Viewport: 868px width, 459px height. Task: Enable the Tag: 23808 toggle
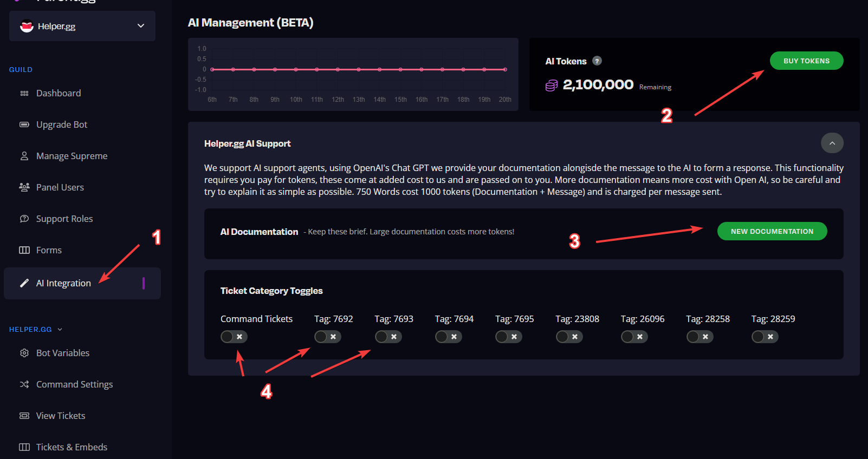(569, 337)
